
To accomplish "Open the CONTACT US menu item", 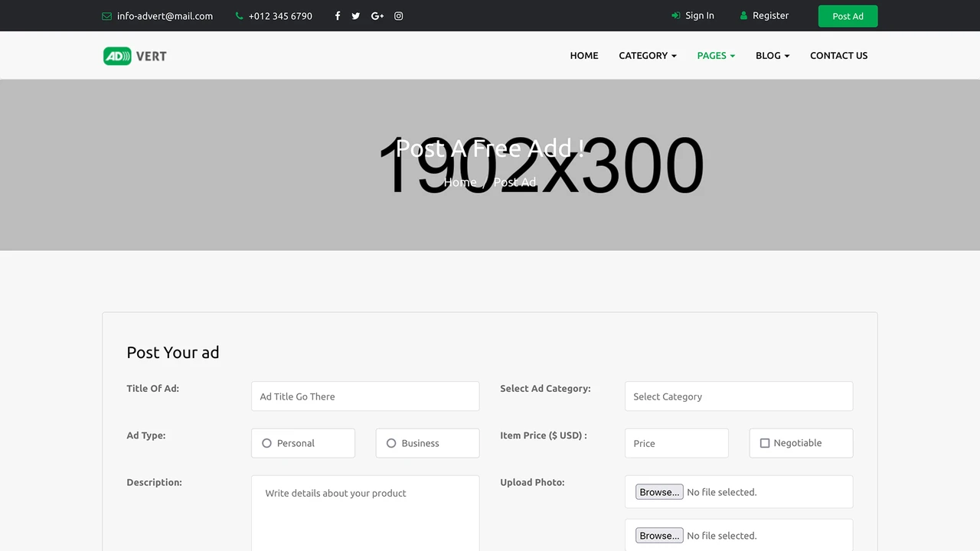I will [839, 55].
